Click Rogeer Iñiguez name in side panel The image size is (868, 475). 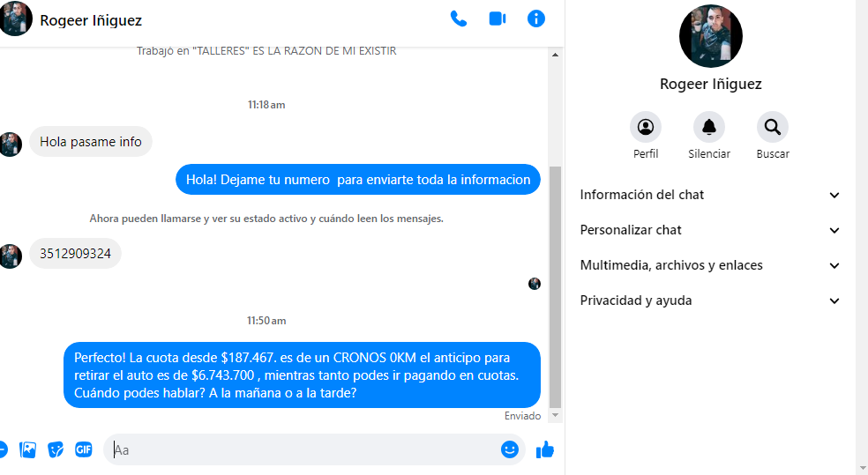711,84
